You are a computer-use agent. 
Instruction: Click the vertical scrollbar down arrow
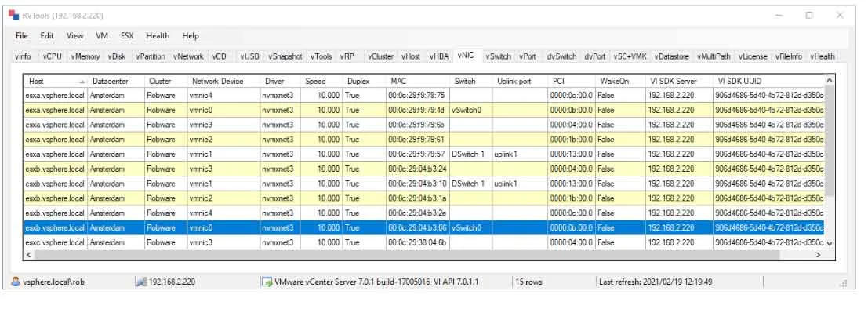pos(829,243)
